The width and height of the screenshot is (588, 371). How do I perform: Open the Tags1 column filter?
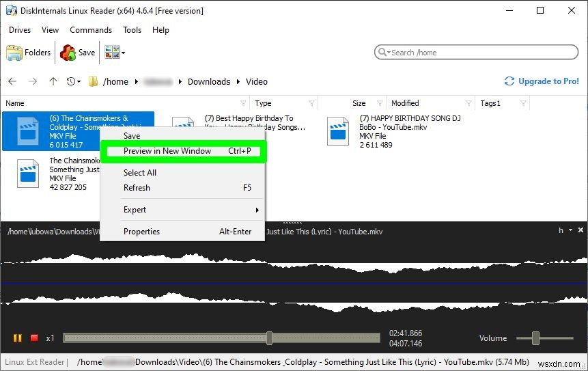coord(523,103)
